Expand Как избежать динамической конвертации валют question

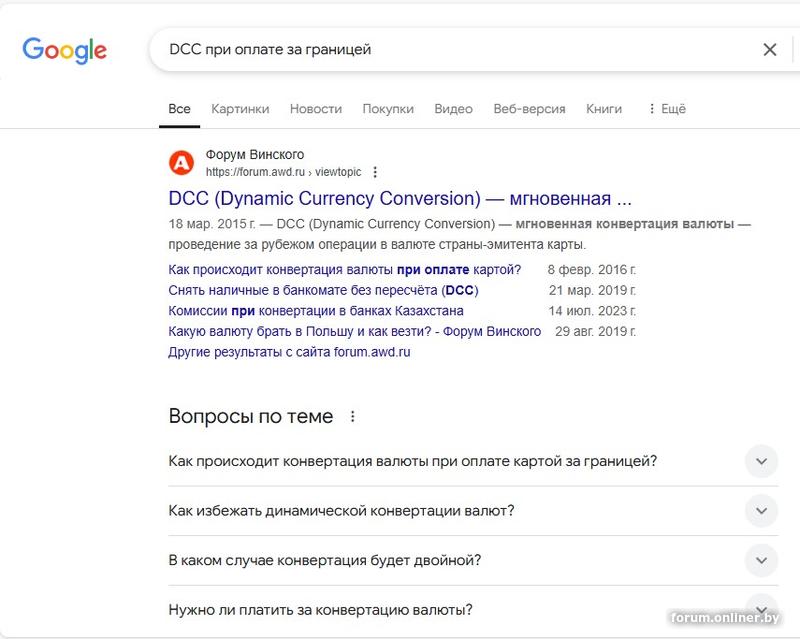click(761, 511)
